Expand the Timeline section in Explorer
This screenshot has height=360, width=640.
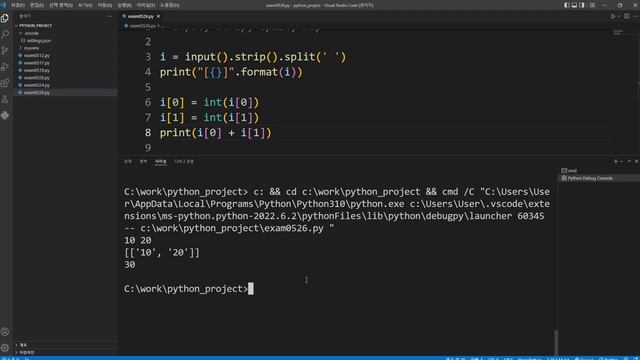27,352
